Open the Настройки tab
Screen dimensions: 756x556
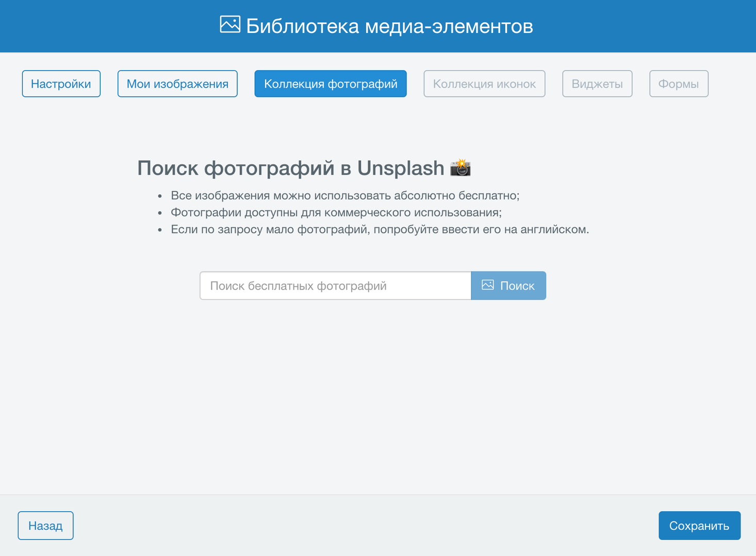point(61,83)
